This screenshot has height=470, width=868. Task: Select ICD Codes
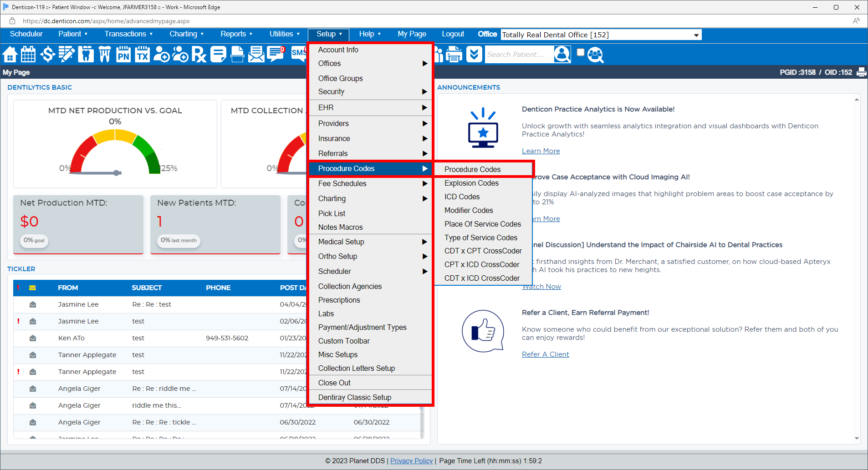483,197
